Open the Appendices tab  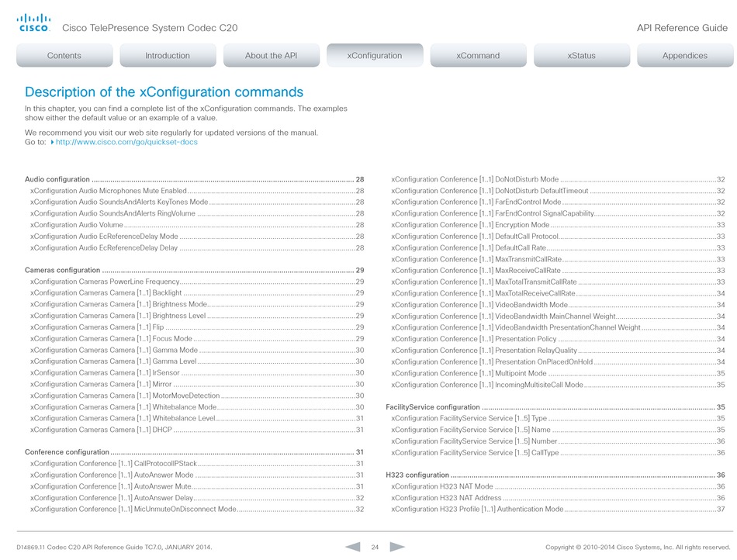click(685, 55)
